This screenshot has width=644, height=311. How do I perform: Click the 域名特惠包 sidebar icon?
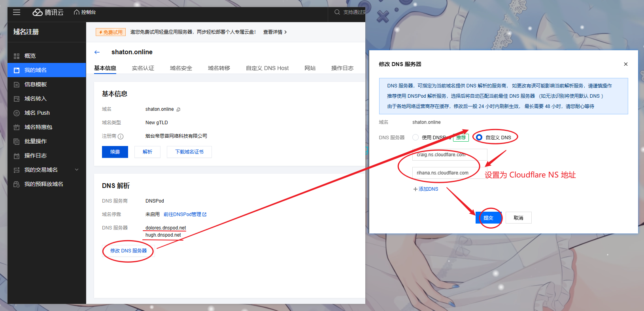[17, 127]
